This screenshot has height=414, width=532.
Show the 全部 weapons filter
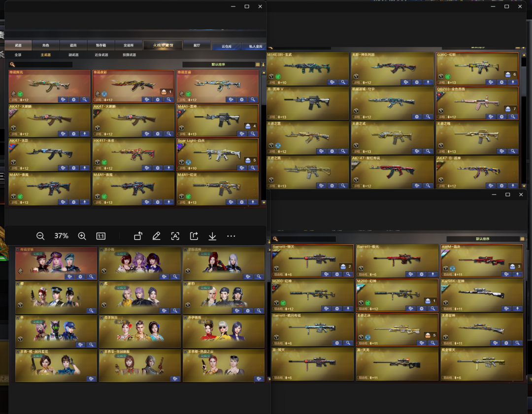point(18,55)
